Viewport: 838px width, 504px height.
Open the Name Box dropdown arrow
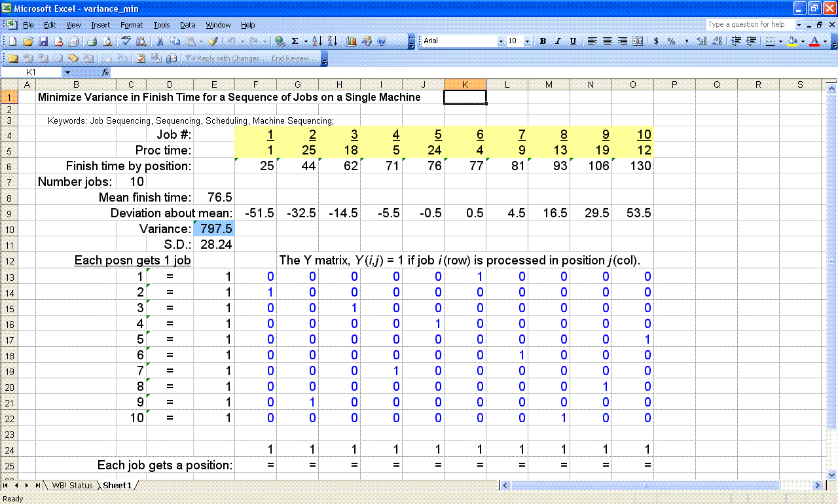click(x=67, y=72)
